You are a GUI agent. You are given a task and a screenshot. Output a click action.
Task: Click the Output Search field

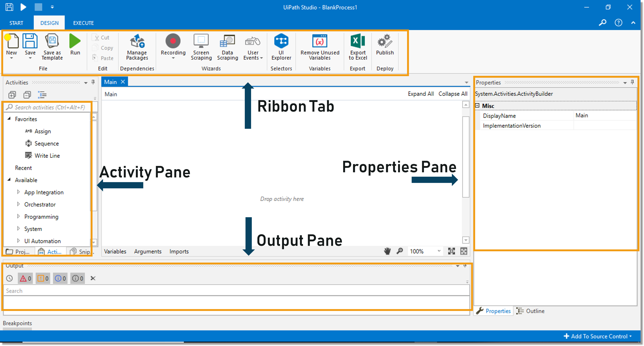[236, 291]
